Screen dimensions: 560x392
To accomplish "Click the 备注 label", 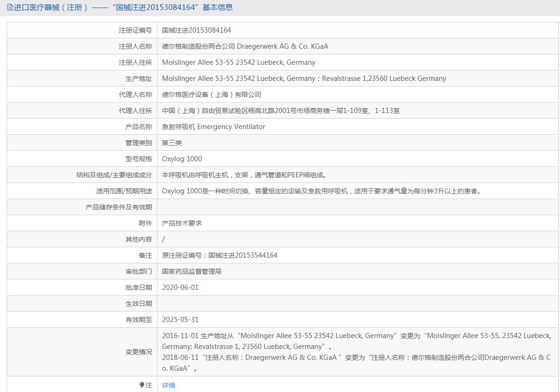I will (145, 255).
